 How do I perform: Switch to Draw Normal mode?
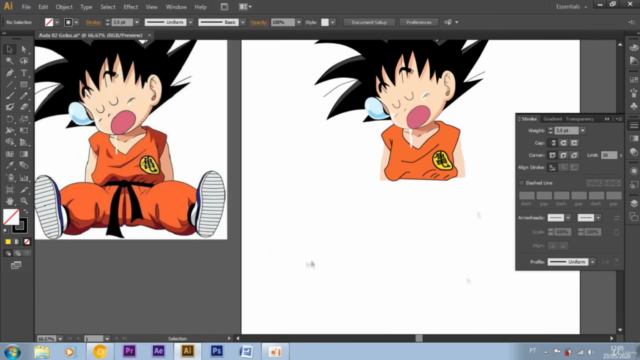pyautogui.click(x=8, y=253)
